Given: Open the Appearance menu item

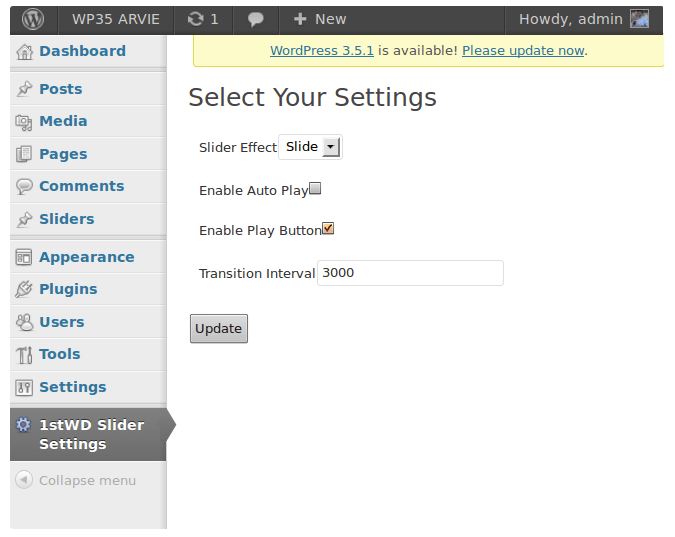Looking at the screenshot, I should tap(86, 257).
